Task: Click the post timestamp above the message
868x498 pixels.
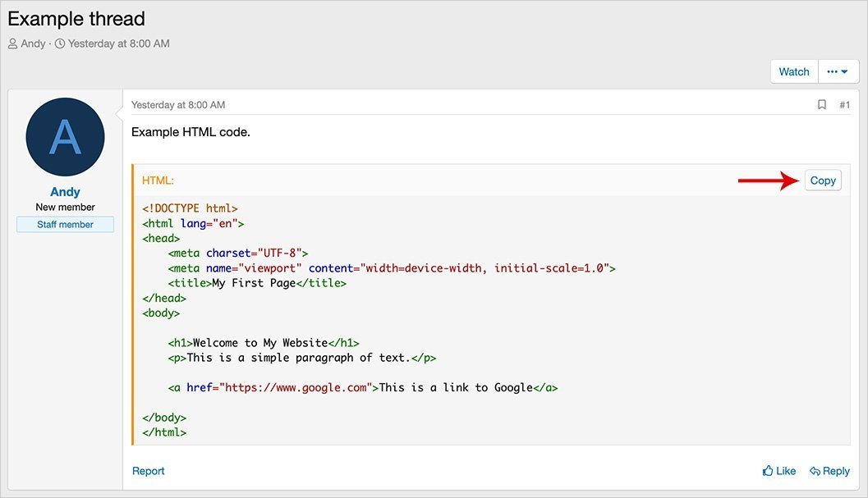Action: pyautogui.click(x=178, y=105)
